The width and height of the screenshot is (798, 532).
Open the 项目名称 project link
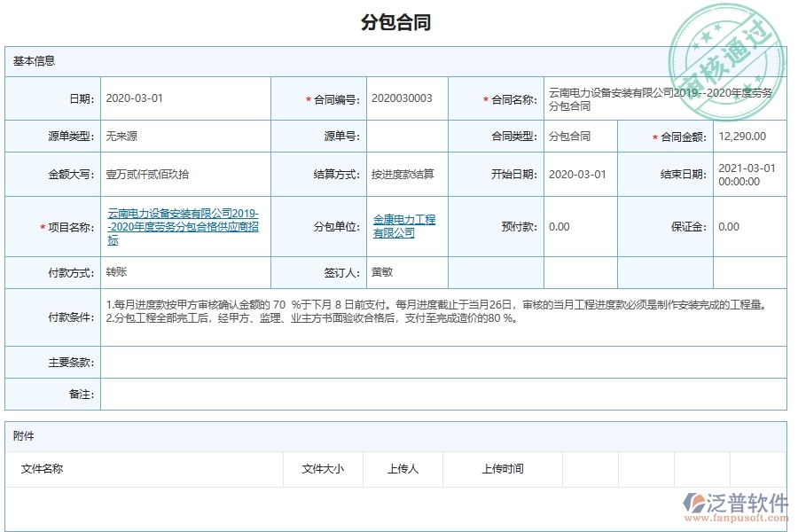click(x=183, y=227)
